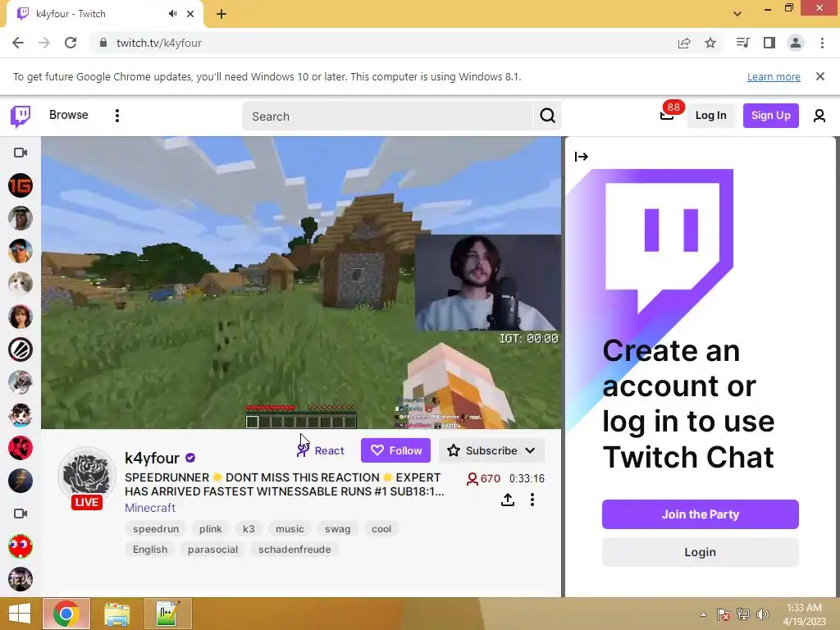Open the three-dot more menu beside Browse

[x=117, y=116]
